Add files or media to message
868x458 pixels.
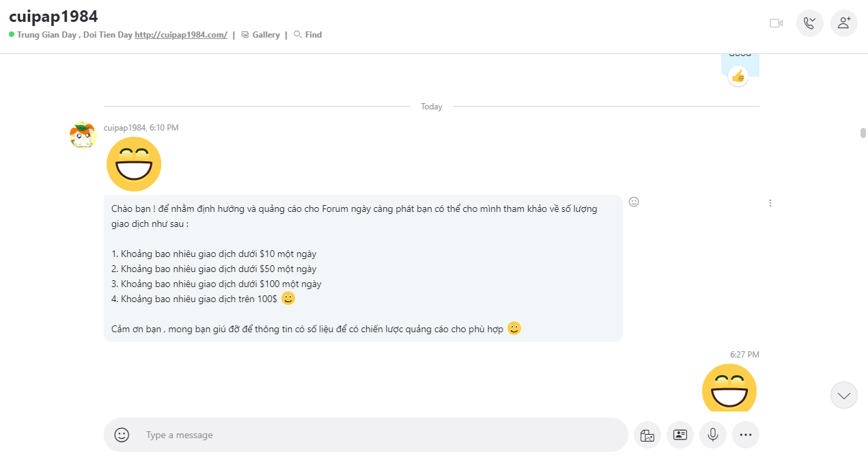tap(647, 435)
